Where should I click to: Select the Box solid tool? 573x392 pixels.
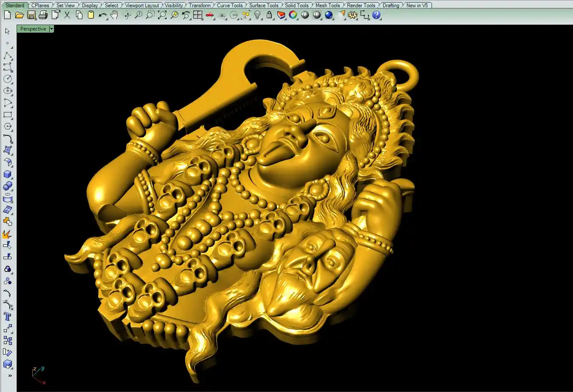click(x=8, y=174)
